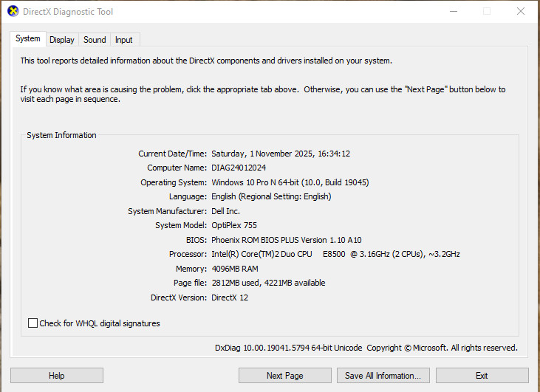540x392 pixels.
Task: Minimize the DirectX Diagnostic Tool window
Action: 452,12
